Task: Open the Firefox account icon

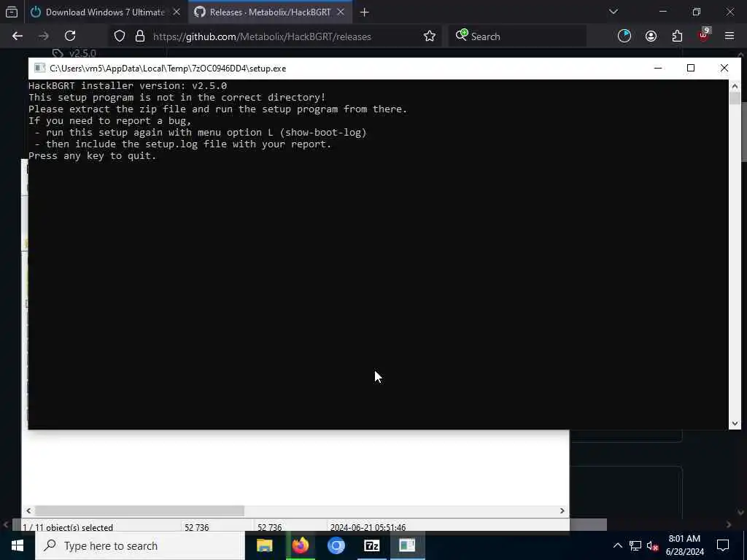Action: (x=651, y=36)
